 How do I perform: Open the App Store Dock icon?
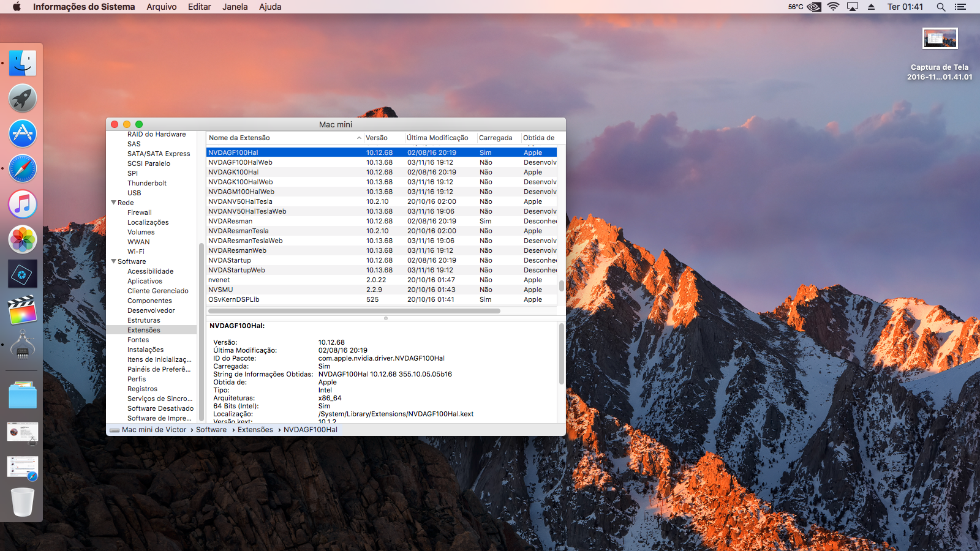click(x=23, y=133)
